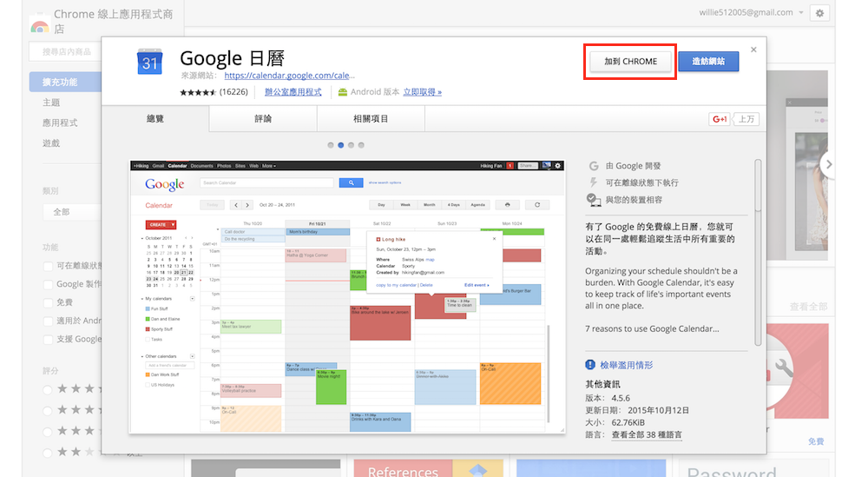Open the calendar.google.com source link
This screenshot has width=868, height=477.
(289, 76)
